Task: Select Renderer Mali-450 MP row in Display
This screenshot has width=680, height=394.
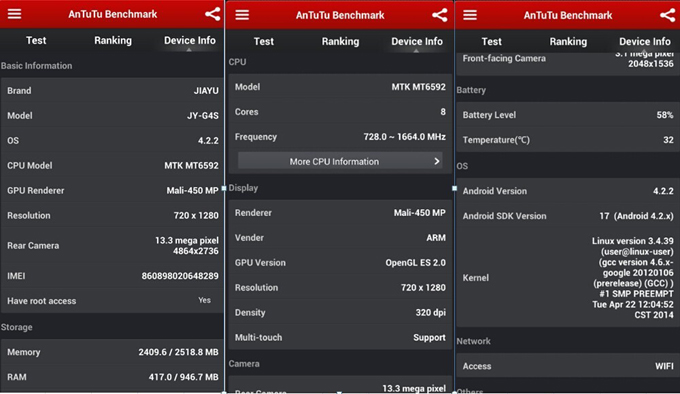Action: coord(340,212)
